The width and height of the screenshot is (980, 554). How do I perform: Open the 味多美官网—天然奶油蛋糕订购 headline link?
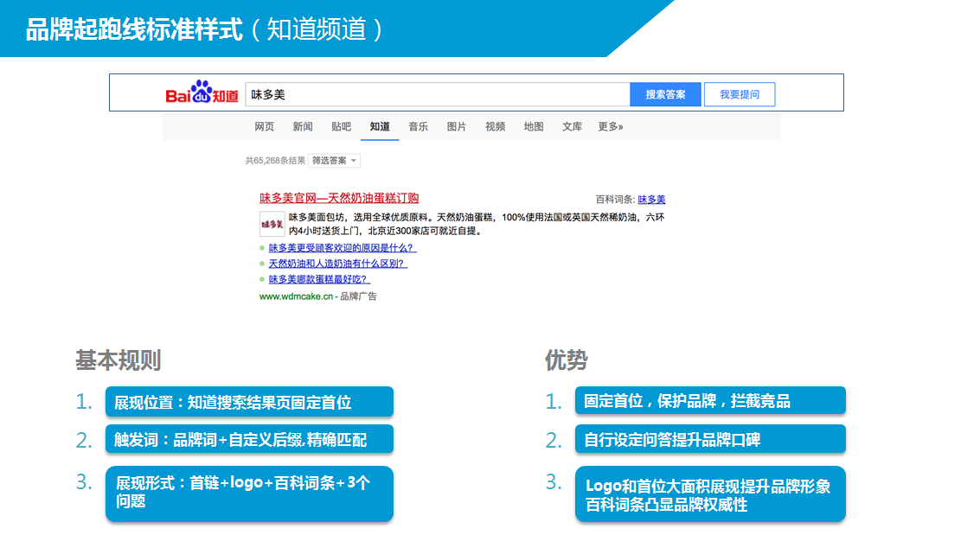pos(339,198)
